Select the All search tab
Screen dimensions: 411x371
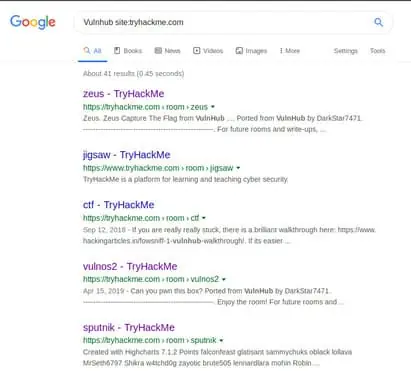coord(93,51)
